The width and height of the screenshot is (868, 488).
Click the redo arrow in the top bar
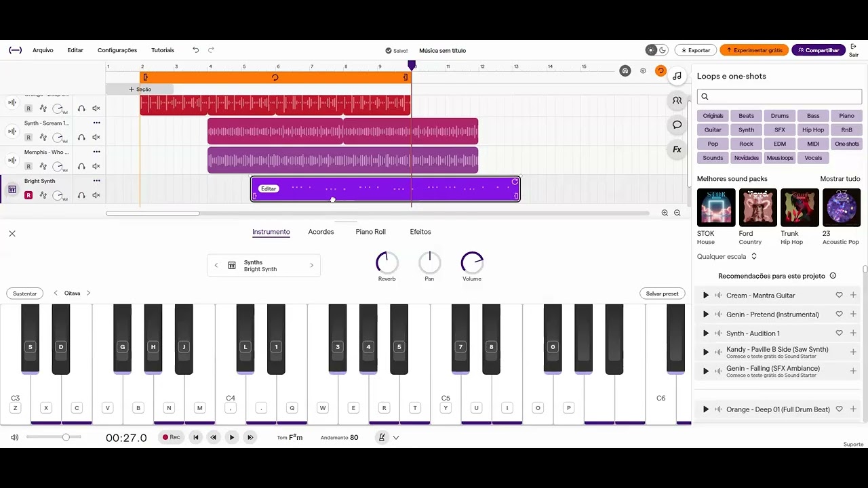(211, 50)
